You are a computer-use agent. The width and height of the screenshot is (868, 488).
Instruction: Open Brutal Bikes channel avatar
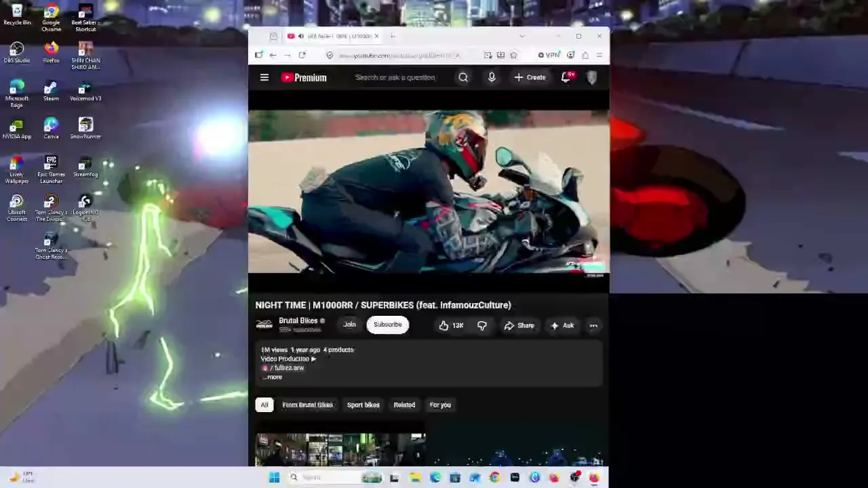264,325
